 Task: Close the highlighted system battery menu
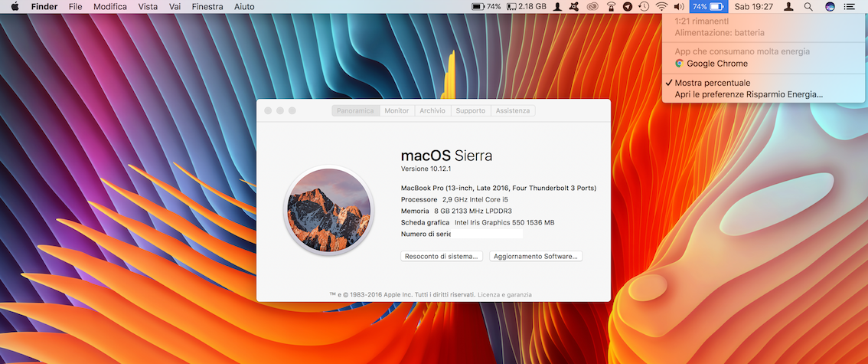tap(708, 7)
